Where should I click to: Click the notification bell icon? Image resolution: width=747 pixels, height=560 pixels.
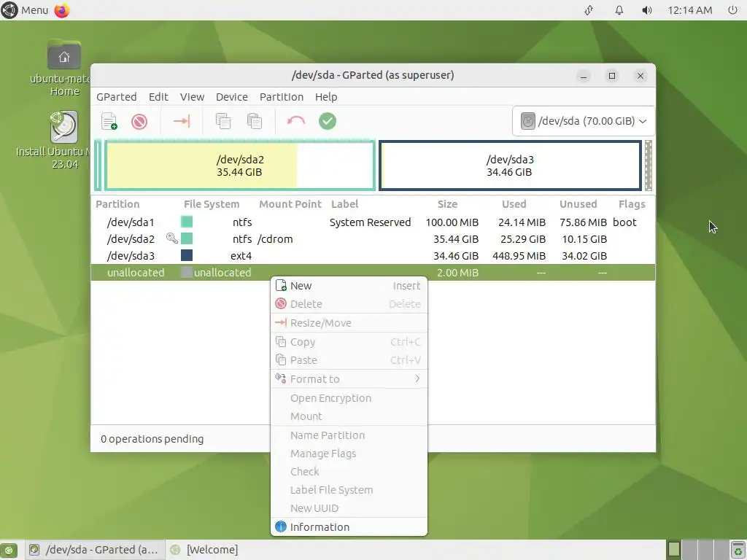tap(619, 10)
